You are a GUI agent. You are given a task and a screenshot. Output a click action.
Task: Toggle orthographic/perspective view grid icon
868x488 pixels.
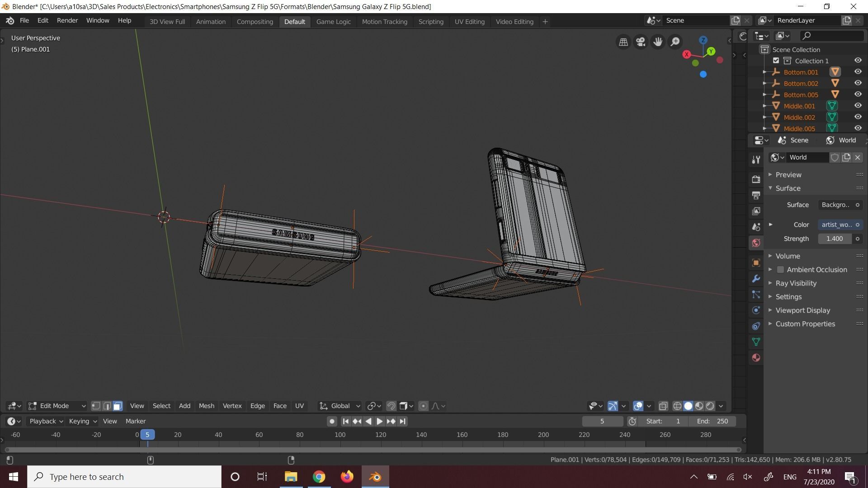pos(623,42)
